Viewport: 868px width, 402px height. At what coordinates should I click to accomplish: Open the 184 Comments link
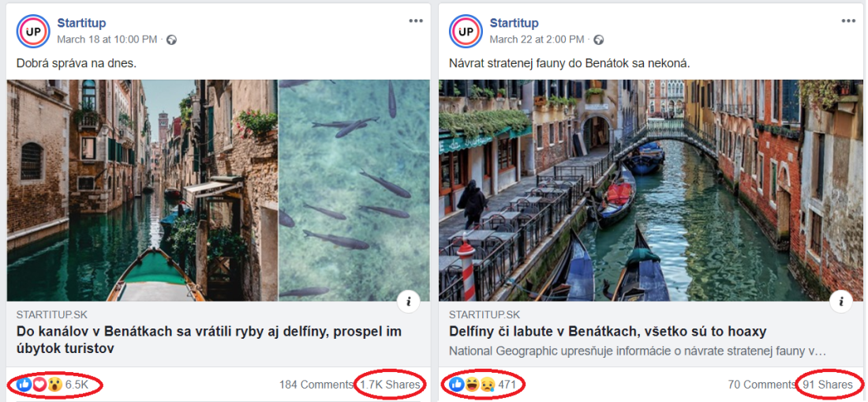click(316, 385)
